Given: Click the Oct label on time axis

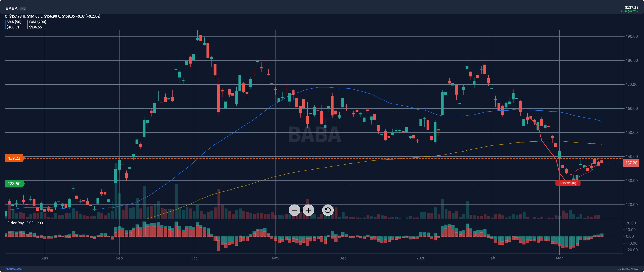Looking at the screenshot, I should click(x=194, y=258).
